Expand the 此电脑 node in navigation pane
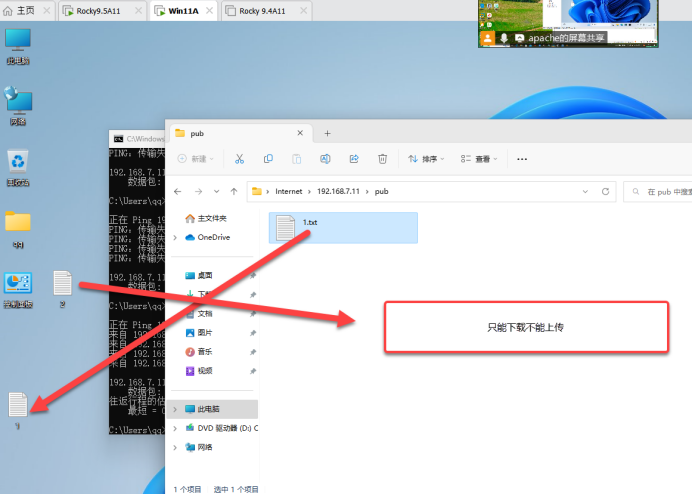This screenshot has width=692, height=494. click(176, 409)
